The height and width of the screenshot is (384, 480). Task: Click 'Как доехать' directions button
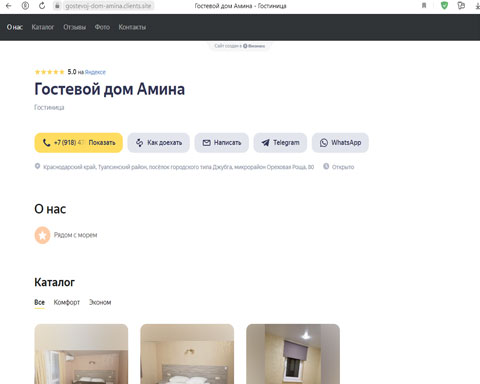(158, 143)
